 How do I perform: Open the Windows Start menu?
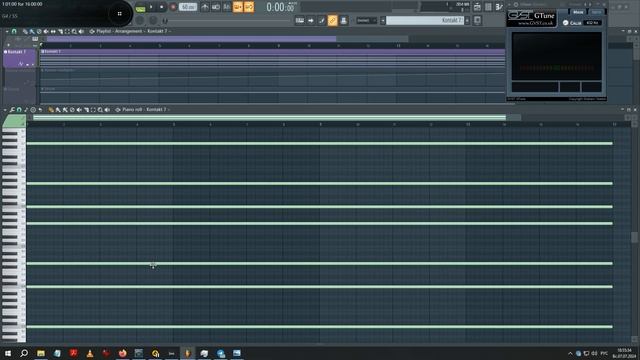[8, 353]
